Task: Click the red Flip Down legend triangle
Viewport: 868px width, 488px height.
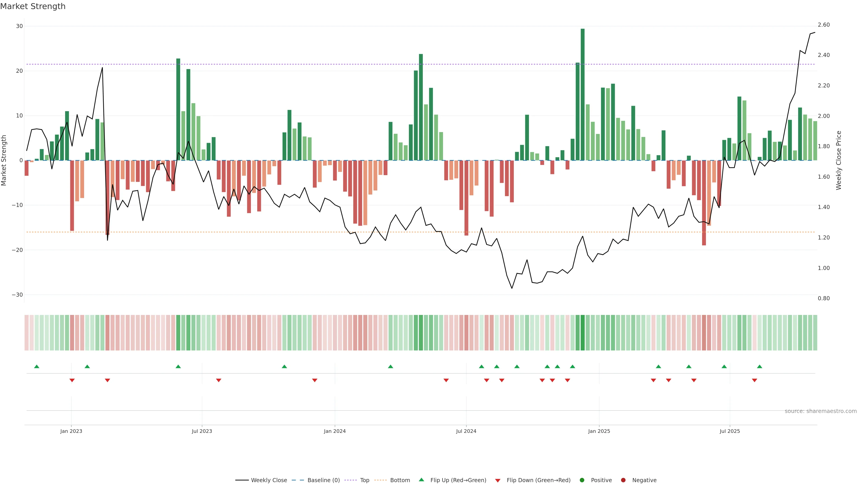Action: coord(498,480)
